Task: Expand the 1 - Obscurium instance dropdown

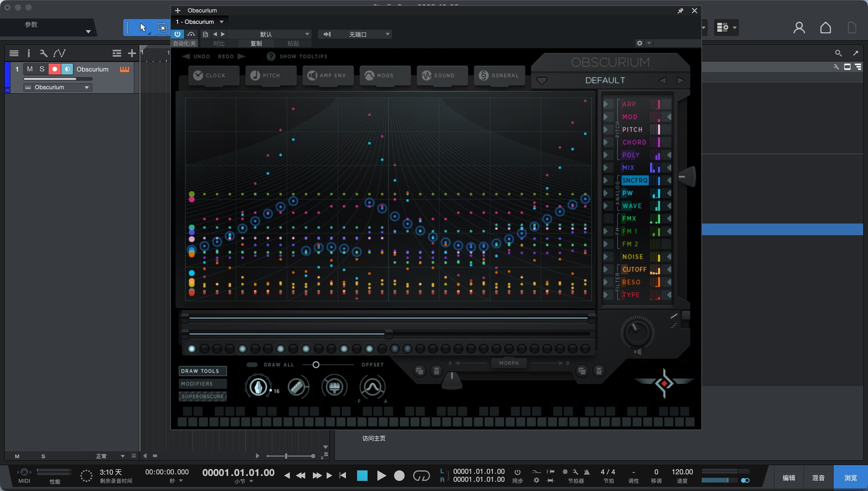Action: click(222, 22)
